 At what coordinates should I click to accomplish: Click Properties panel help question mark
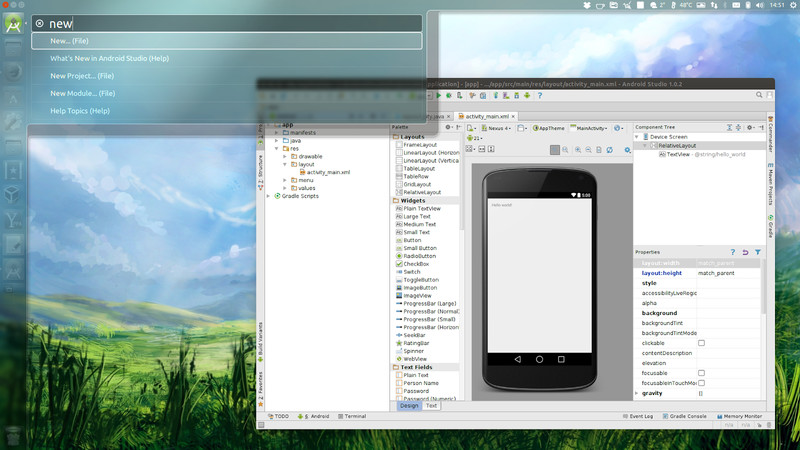733,252
